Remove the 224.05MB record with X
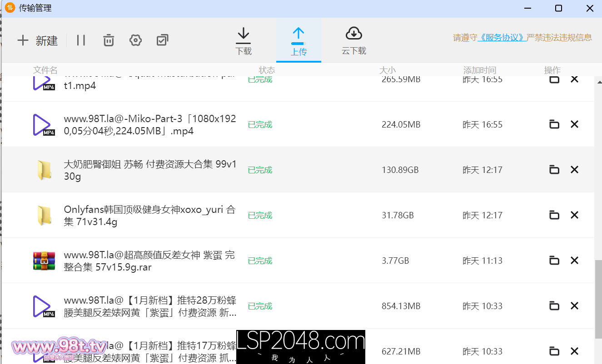Viewport: 602px width, 364px height. tap(574, 124)
